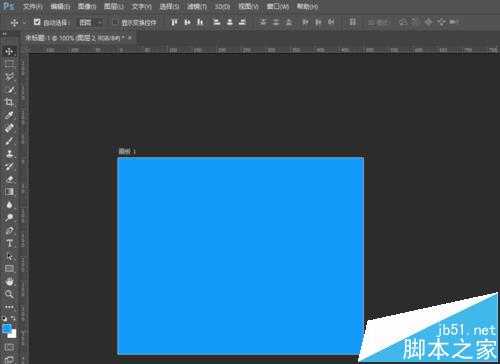This screenshot has width=500, height=364.
Task: Select the Hand tool
Action: point(9,282)
